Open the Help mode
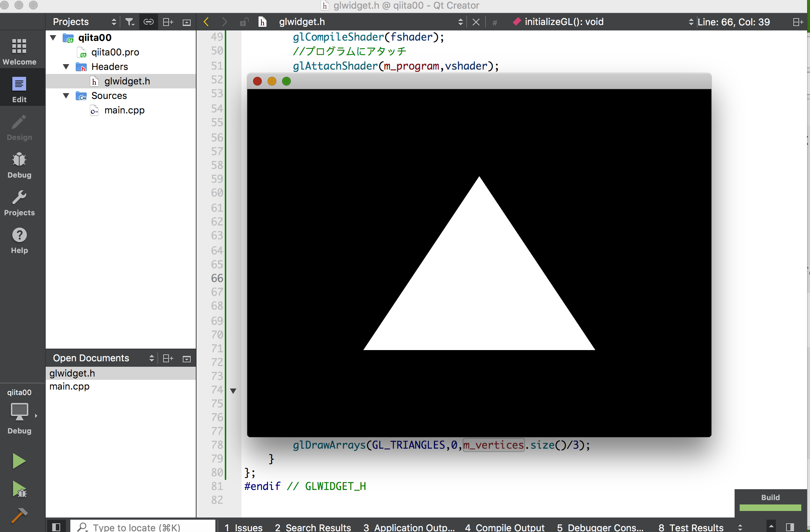Screen dimensions: 810x532 point(19,240)
